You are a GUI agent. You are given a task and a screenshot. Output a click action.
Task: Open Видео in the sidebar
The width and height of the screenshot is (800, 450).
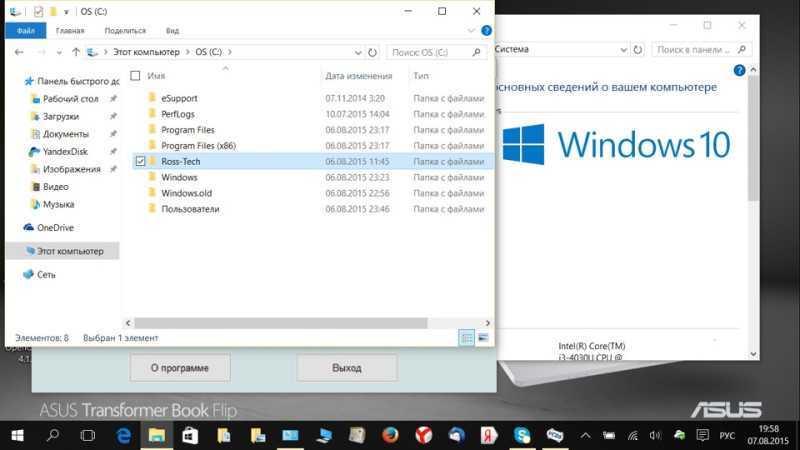click(x=56, y=187)
